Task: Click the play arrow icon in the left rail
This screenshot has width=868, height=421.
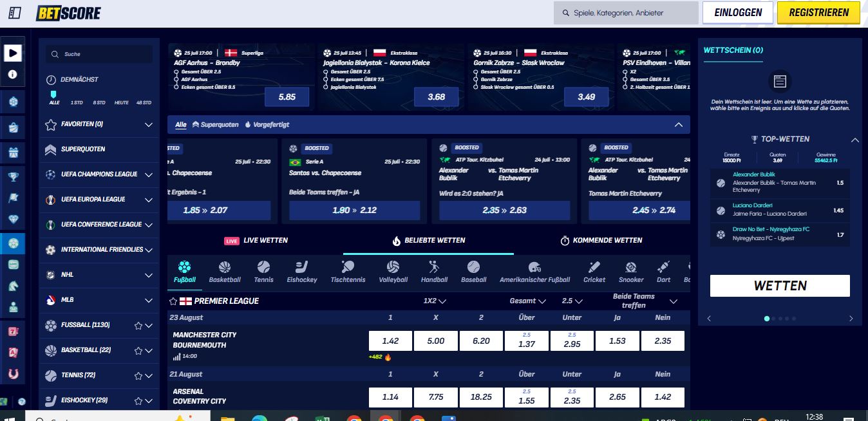Action: point(13,53)
